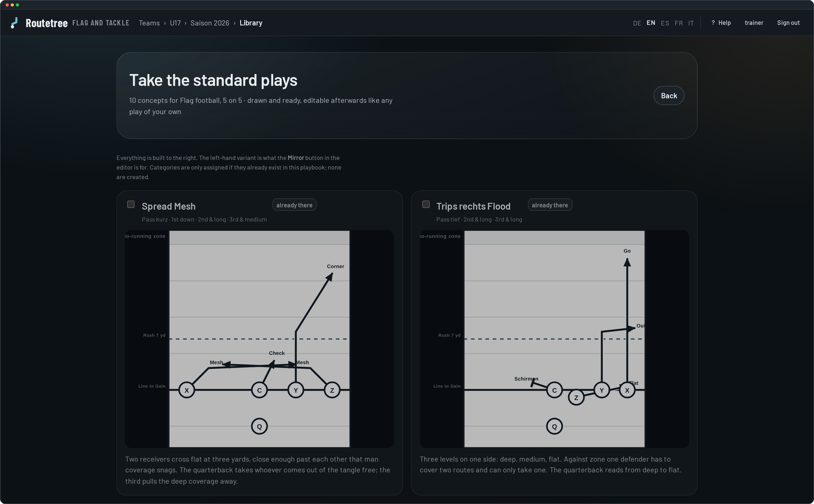Click the Check route label

pyautogui.click(x=276, y=353)
